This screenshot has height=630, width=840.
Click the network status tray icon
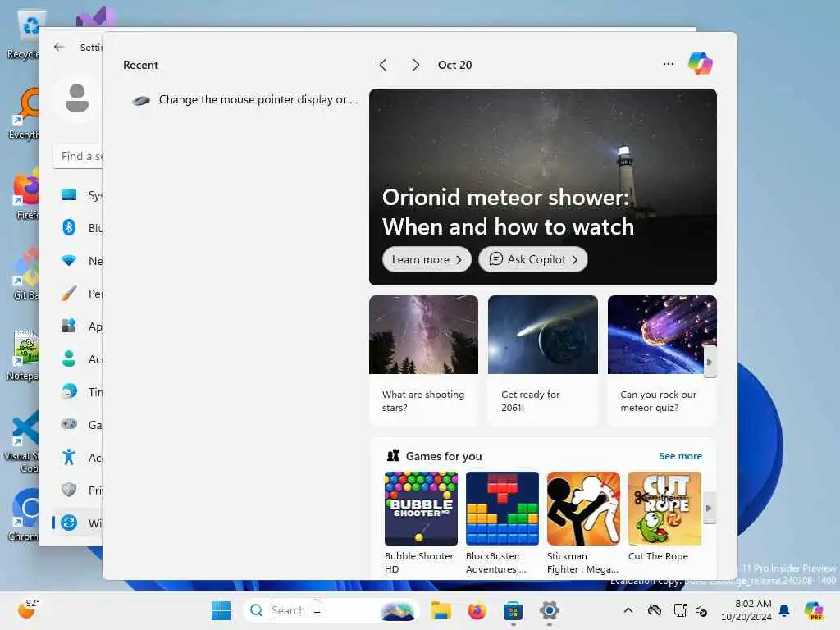680,610
